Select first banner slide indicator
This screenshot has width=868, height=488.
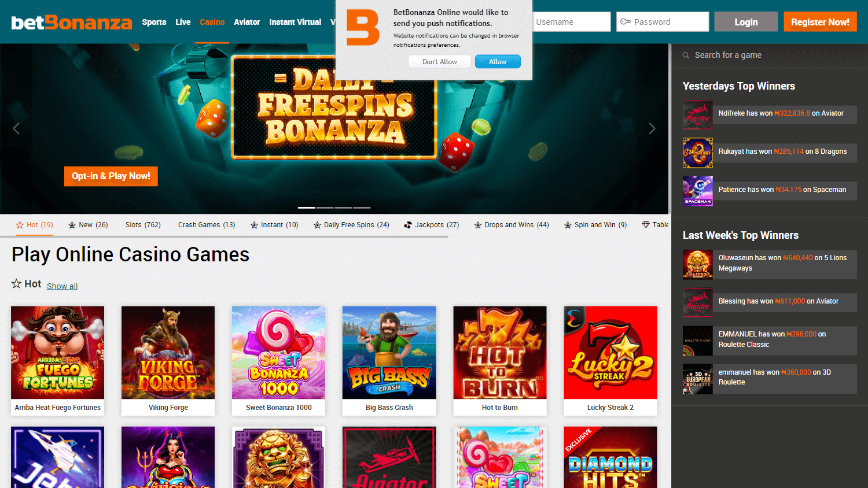(307, 208)
